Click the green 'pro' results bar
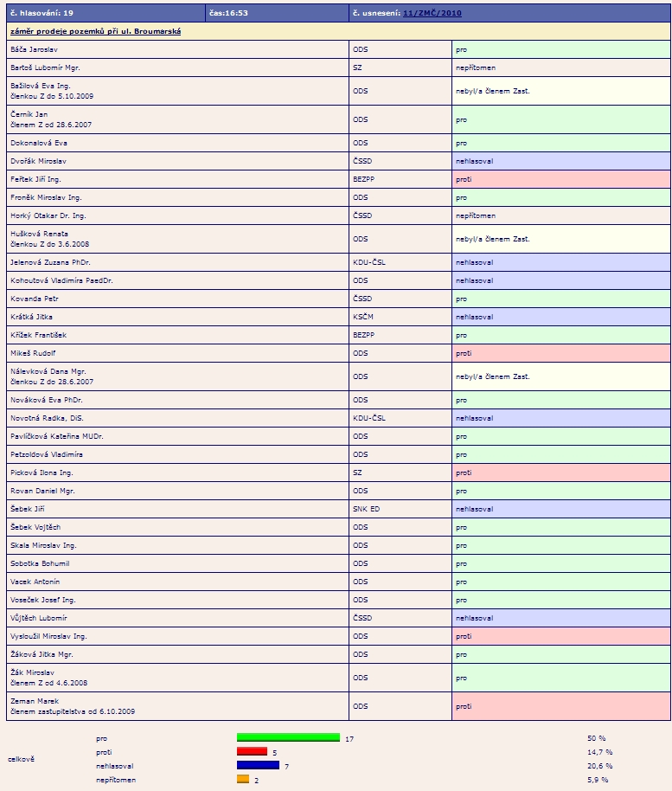Screen dimensions: 672x791 288,737
